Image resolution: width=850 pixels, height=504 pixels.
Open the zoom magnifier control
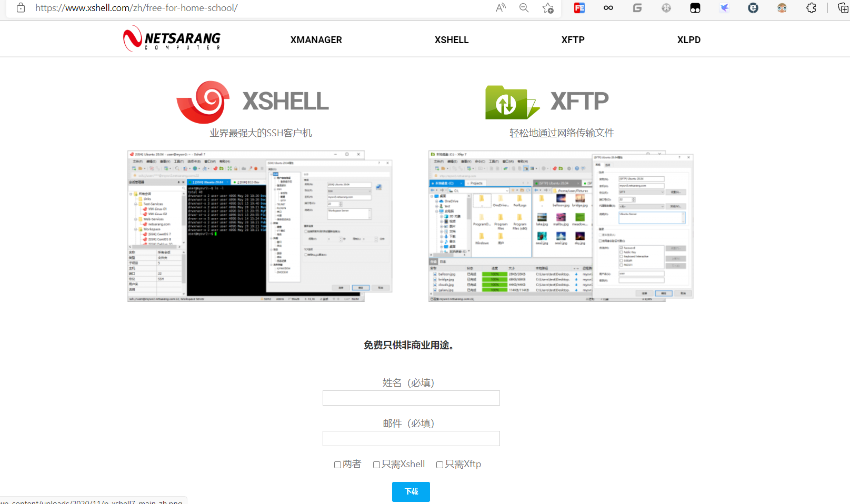click(524, 8)
